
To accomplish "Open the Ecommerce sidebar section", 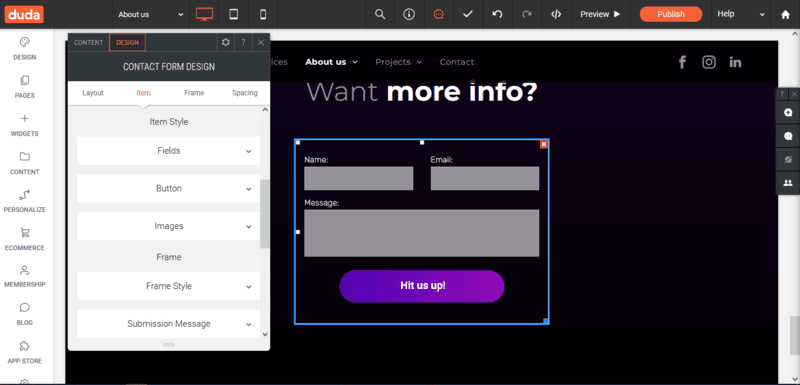I will 24,239.
